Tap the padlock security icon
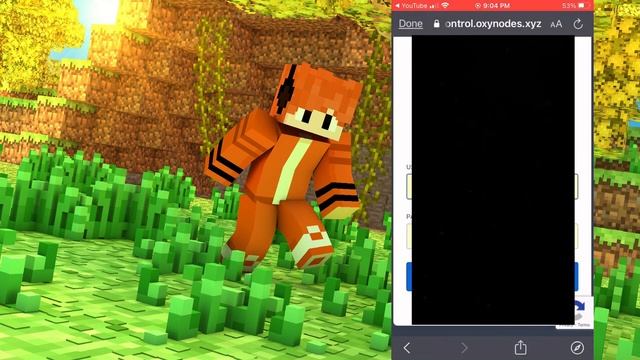640x360 pixels. pos(436,24)
